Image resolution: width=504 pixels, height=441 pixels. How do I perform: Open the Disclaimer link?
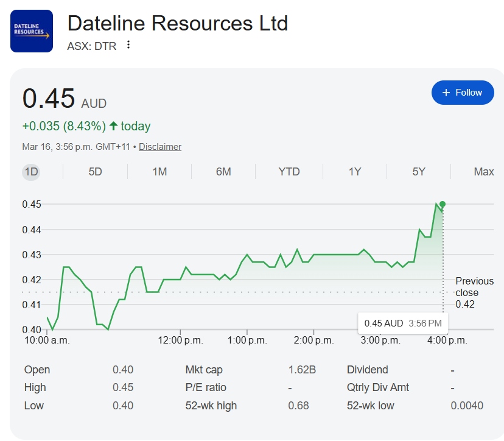pos(160,147)
